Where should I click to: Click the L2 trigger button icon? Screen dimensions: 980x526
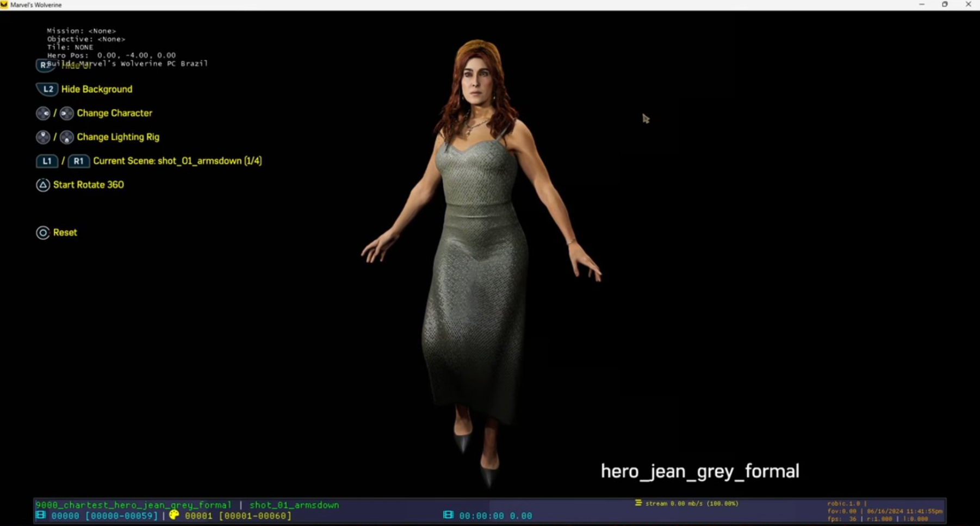pyautogui.click(x=47, y=89)
